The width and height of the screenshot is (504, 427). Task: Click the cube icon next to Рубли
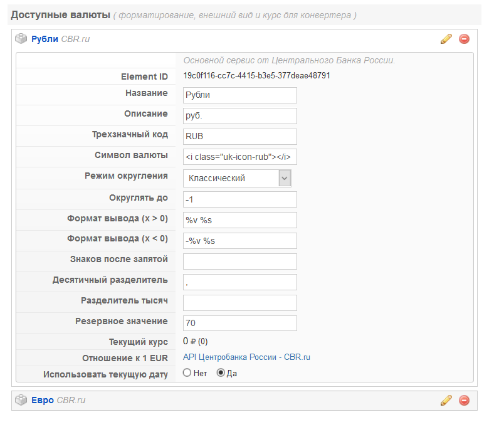tap(21, 39)
